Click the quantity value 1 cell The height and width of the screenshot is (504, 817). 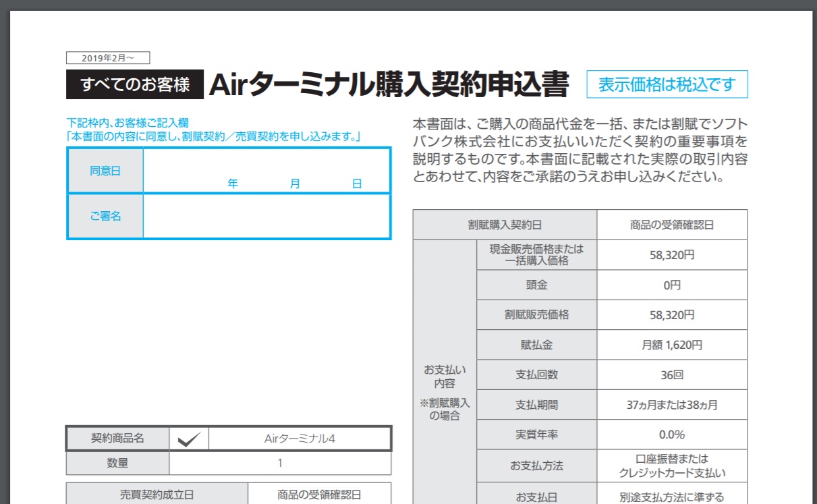coord(280,464)
